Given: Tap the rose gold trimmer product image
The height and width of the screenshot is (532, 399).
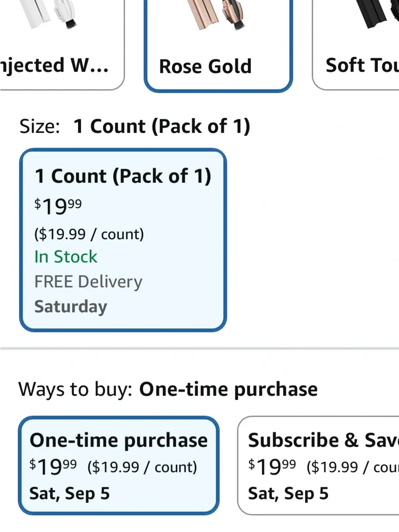Looking at the screenshot, I should click(218, 15).
